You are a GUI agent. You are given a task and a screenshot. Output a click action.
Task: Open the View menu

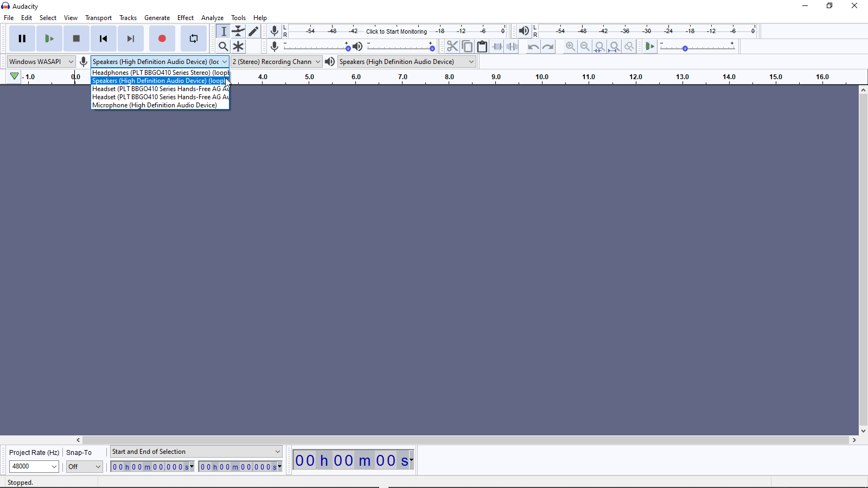pyautogui.click(x=71, y=18)
